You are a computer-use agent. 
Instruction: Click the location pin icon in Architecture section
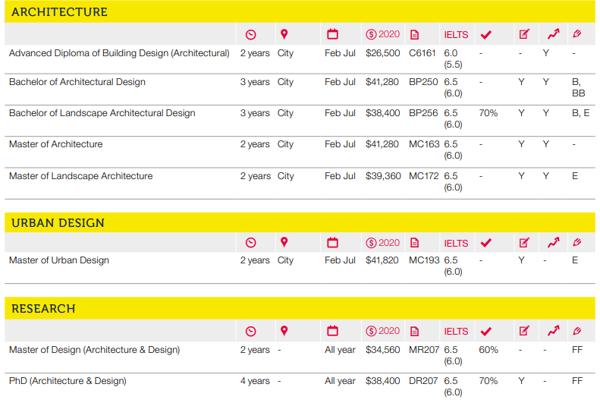click(x=284, y=35)
